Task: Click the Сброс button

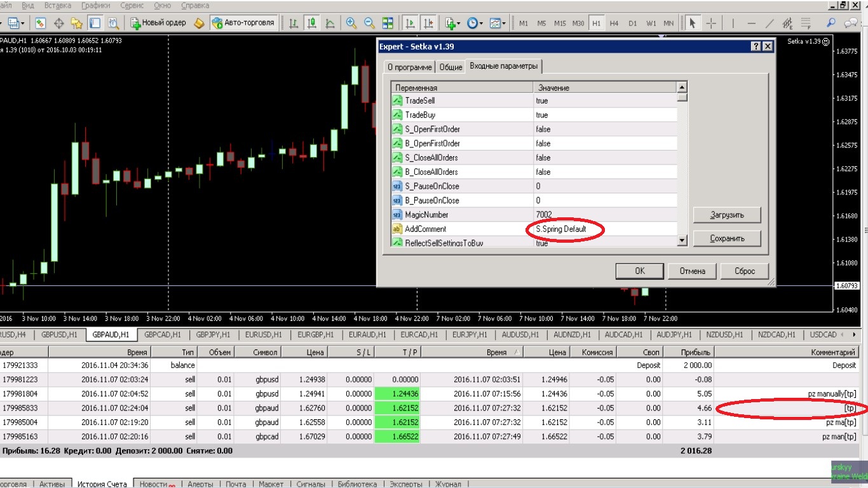Action: tap(745, 271)
